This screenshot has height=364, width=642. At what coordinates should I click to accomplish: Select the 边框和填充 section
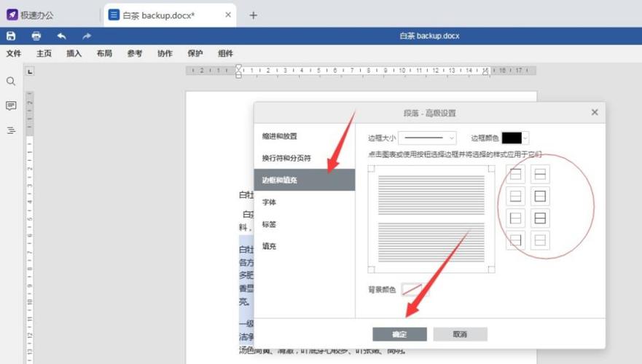[x=304, y=180]
